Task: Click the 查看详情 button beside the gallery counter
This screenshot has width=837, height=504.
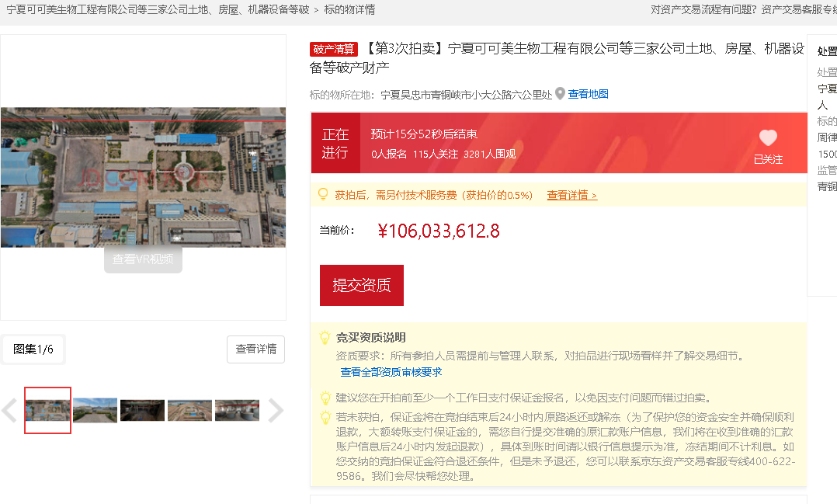Action: (x=255, y=349)
